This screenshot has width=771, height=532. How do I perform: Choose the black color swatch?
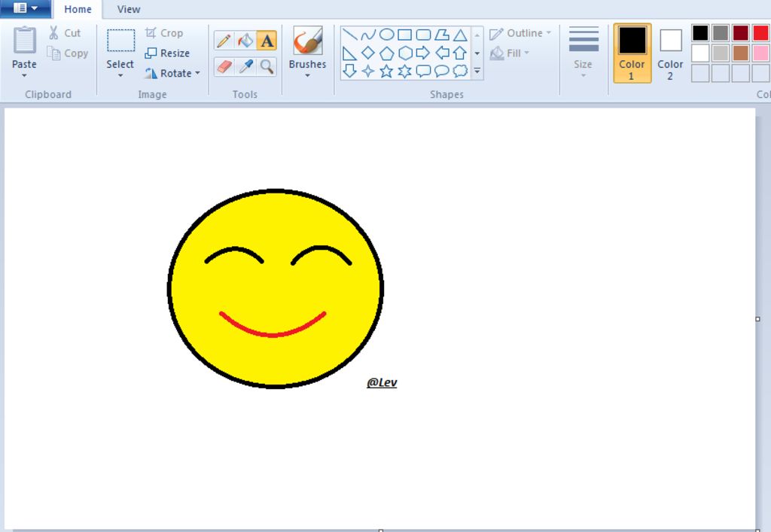coord(700,33)
